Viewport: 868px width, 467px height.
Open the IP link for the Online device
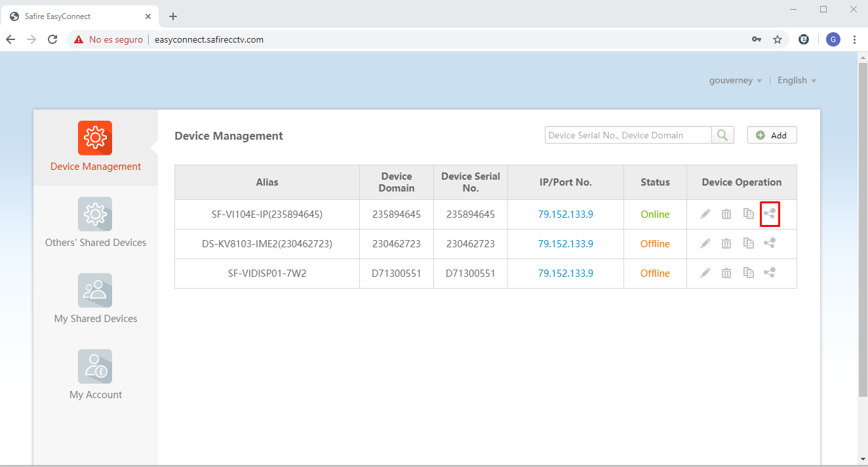[x=565, y=213]
